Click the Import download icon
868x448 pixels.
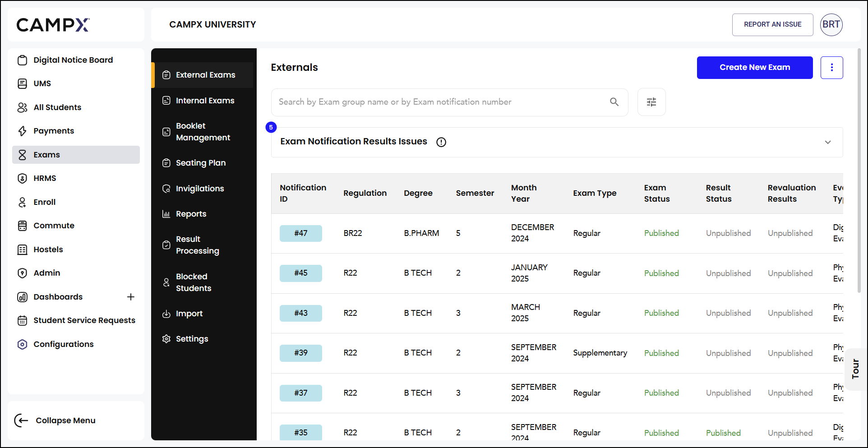166,314
